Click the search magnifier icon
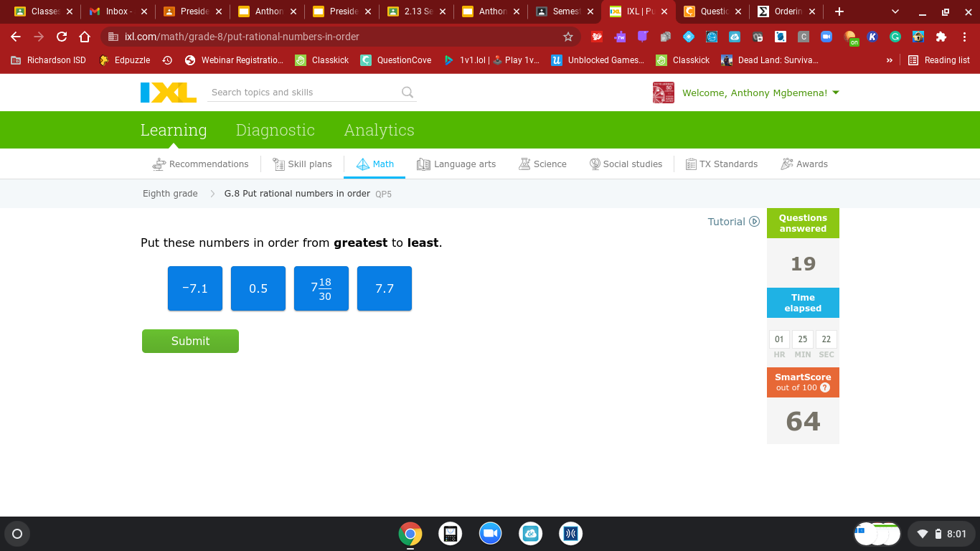The width and height of the screenshot is (980, 551). pos(407,92)
